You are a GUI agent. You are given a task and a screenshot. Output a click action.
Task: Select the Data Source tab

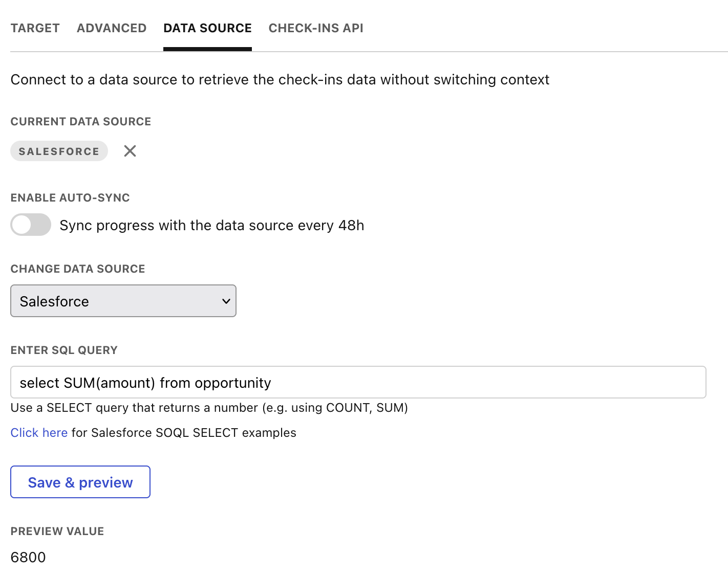pyautogui.click(x=207, y=28)
